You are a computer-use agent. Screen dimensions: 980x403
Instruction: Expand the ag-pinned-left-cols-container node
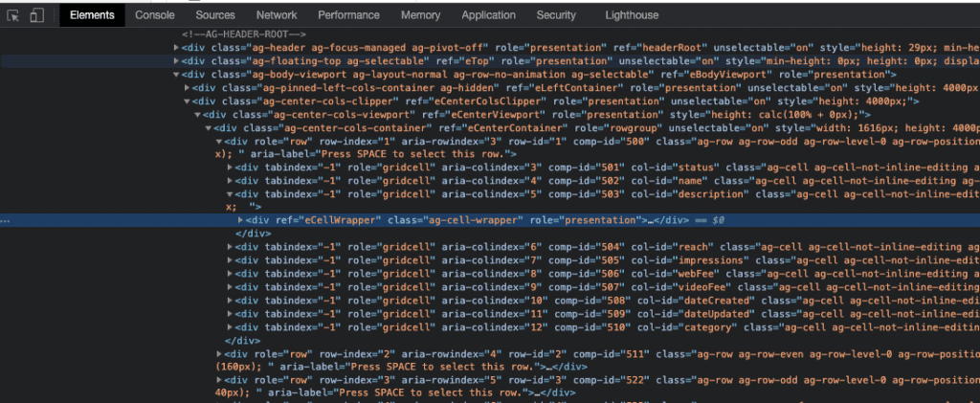pyautogui.click(x=187, y=88)
